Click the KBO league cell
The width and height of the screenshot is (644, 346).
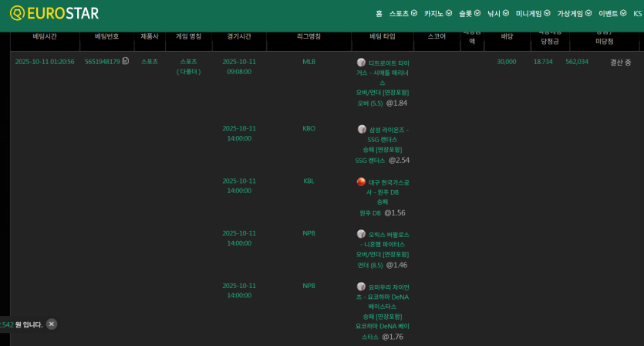pyautogui.click(x=309, y=128)
